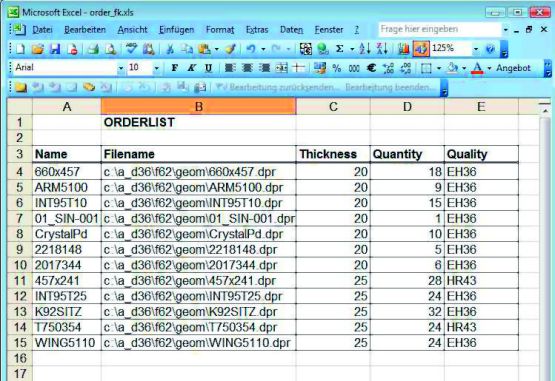Click the font color red A swatch
555x381 pixels.
coord(477,68)
